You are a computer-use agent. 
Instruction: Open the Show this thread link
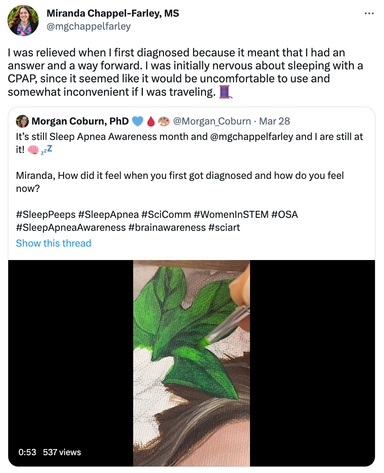click(53, 243)
